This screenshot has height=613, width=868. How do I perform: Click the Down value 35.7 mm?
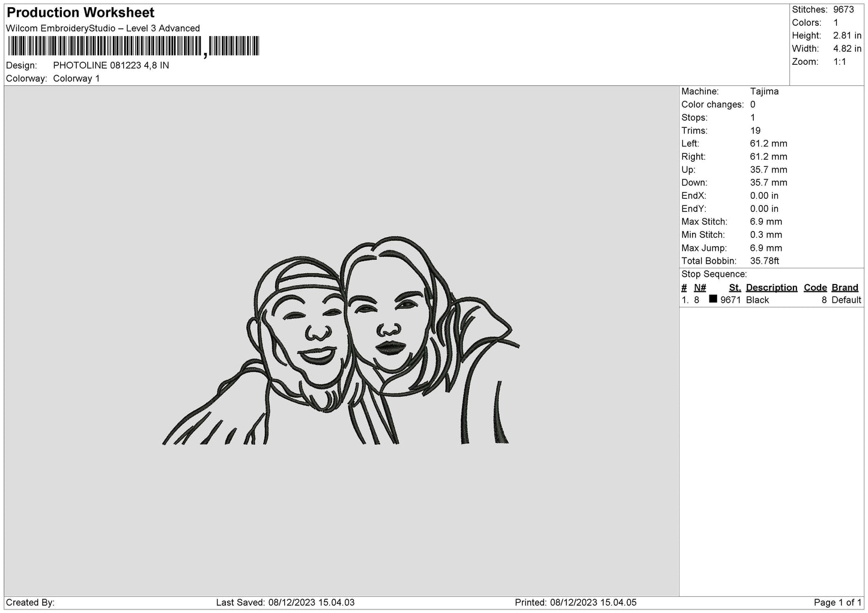pos(768,183)
